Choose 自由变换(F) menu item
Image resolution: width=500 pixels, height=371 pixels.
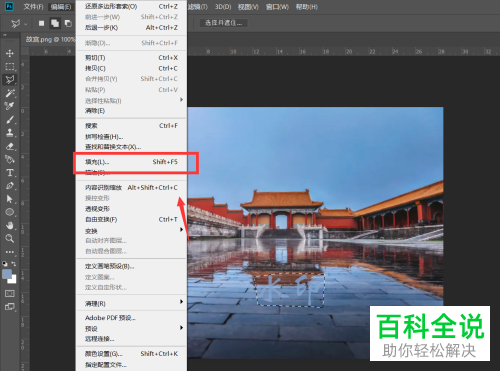pyautogui.click(x=131, y=220)
